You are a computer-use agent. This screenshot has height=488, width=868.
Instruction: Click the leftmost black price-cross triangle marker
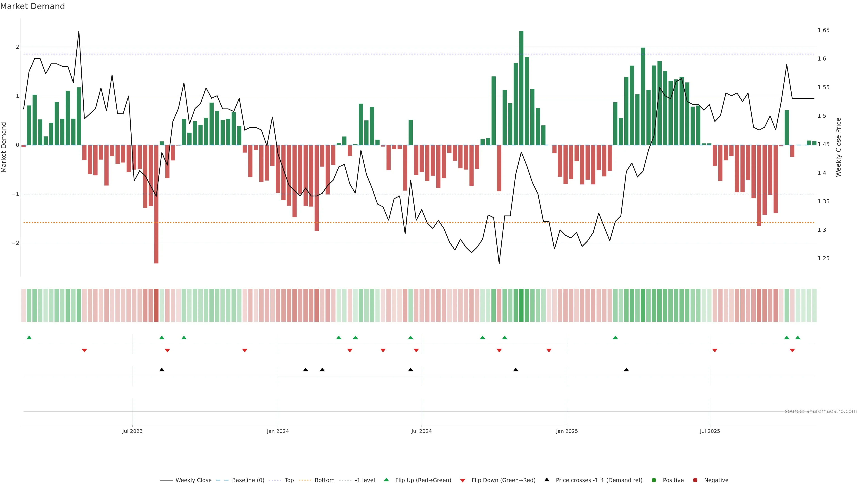(162, 369)
